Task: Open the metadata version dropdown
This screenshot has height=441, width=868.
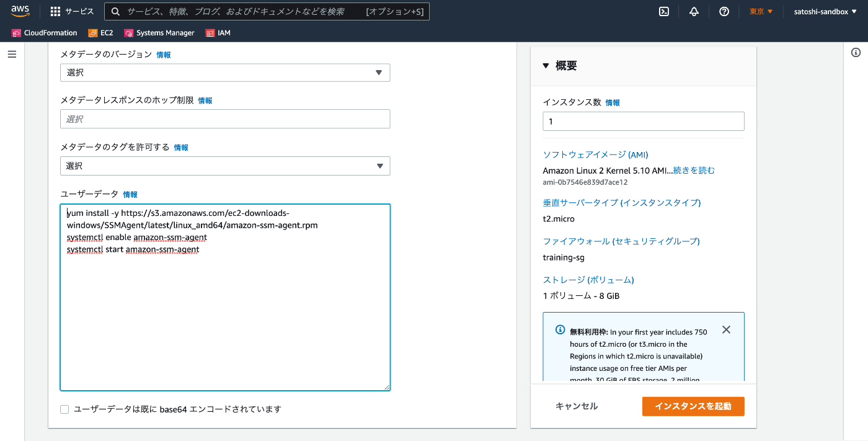Action: 225,73
